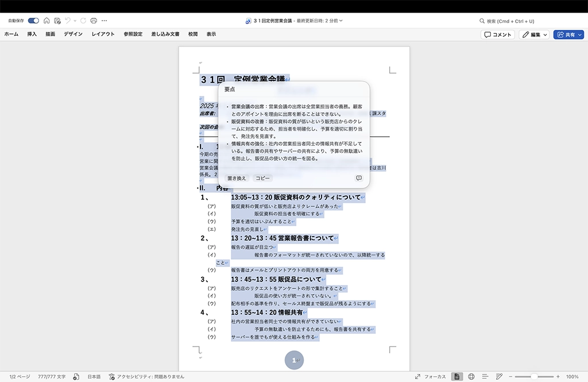Open the 編集 editing mode dropdown
588x382 pixels.
(x=535, y=34)
